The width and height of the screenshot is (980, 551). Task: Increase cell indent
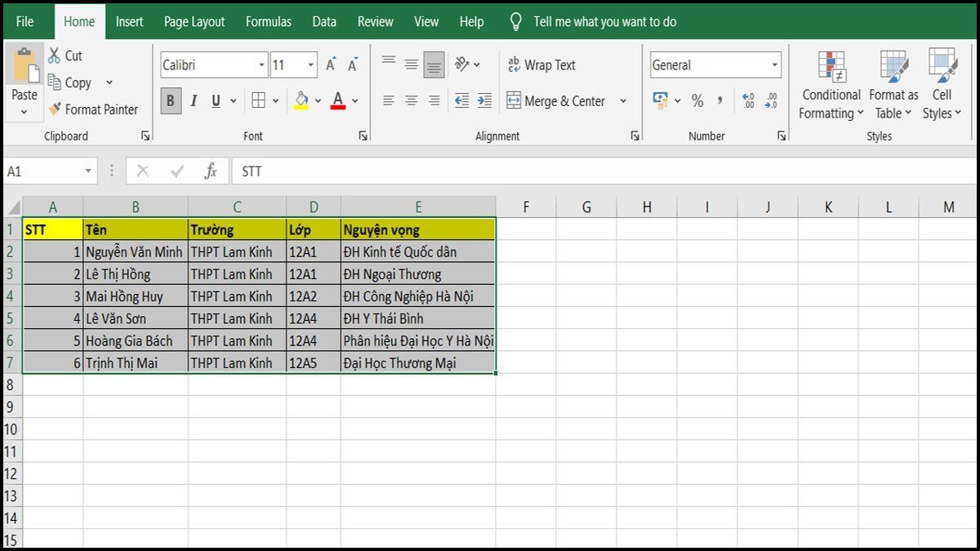point(485,100)
